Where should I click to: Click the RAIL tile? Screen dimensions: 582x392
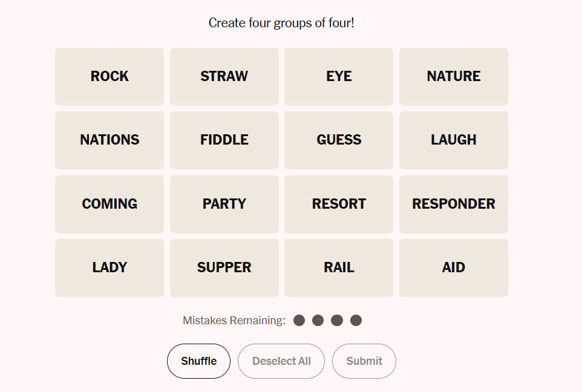[339, 268]
